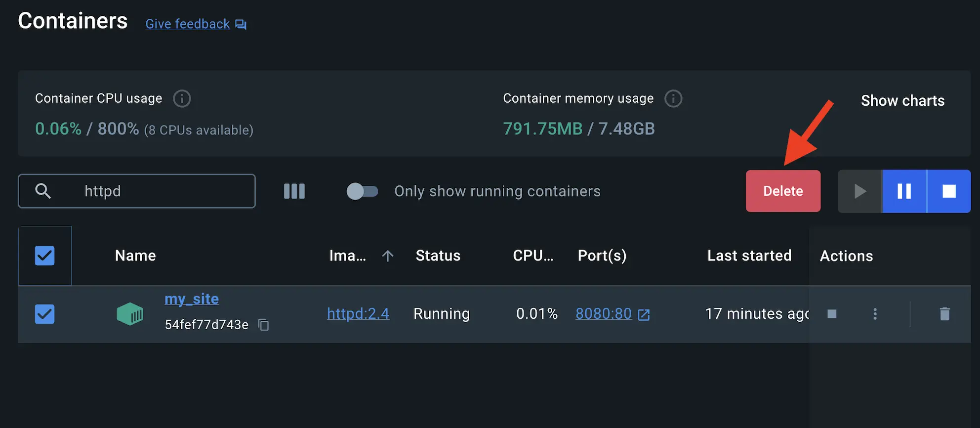The width and height of the screenshot is (980, 428).
Task: Open Container memory usage info tooltip
Action: (x=673, y=98)
